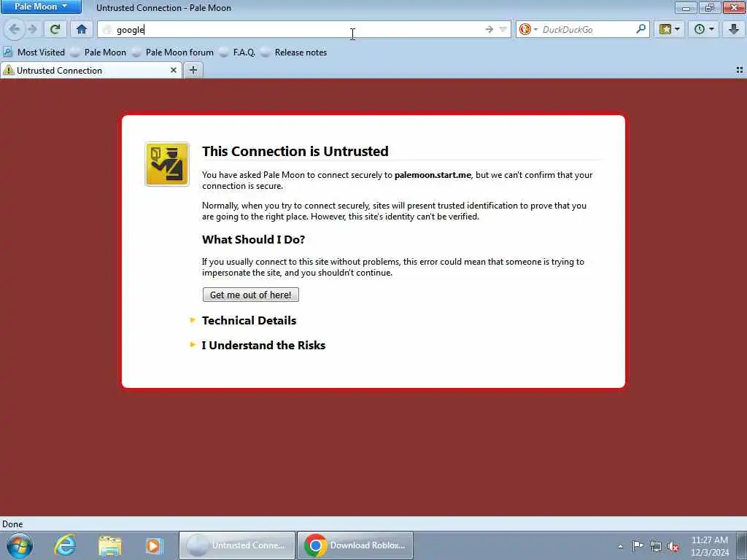This screenshot has width=747, height=560.
Task: Switch to Untrusted Connection taskbar window
Action: click(x=237, y=545)
